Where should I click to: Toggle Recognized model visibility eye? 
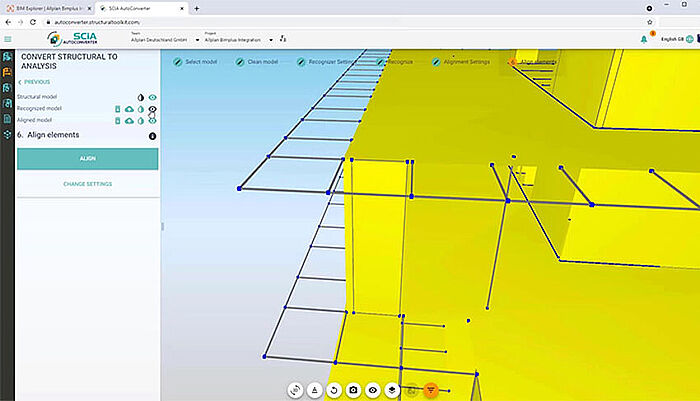click(152, 109)
